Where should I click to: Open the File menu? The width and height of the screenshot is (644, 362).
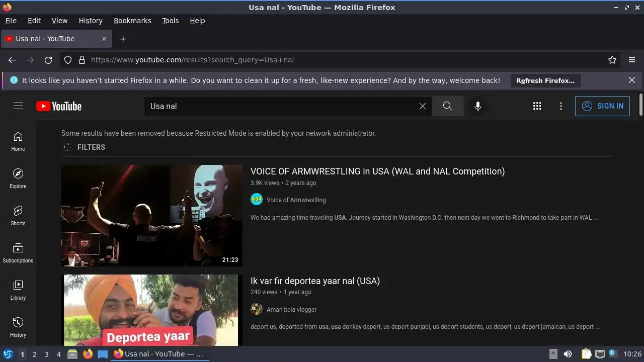point(11,21)
